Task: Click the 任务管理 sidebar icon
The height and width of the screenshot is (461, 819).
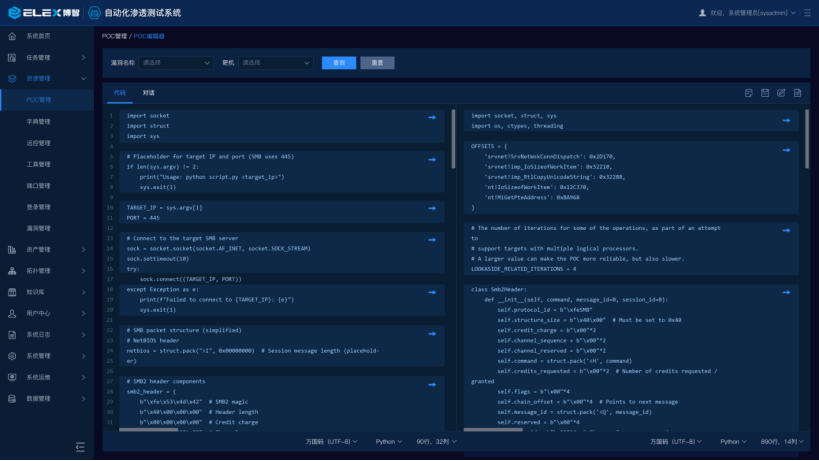Action: tap(12, 57)
